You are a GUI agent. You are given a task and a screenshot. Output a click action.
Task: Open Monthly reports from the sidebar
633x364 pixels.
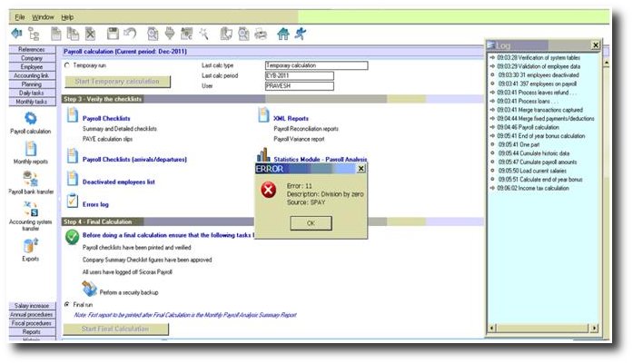coord(30,149)
